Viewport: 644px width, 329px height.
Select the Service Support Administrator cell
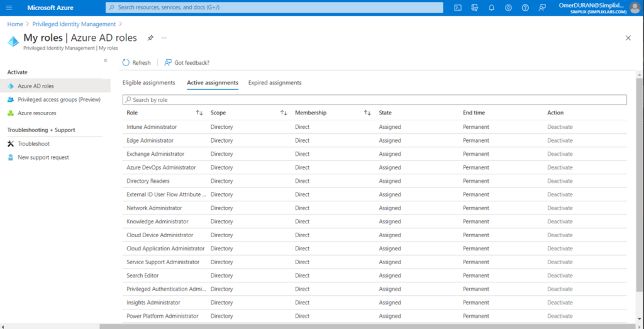(x=163, y=262)
